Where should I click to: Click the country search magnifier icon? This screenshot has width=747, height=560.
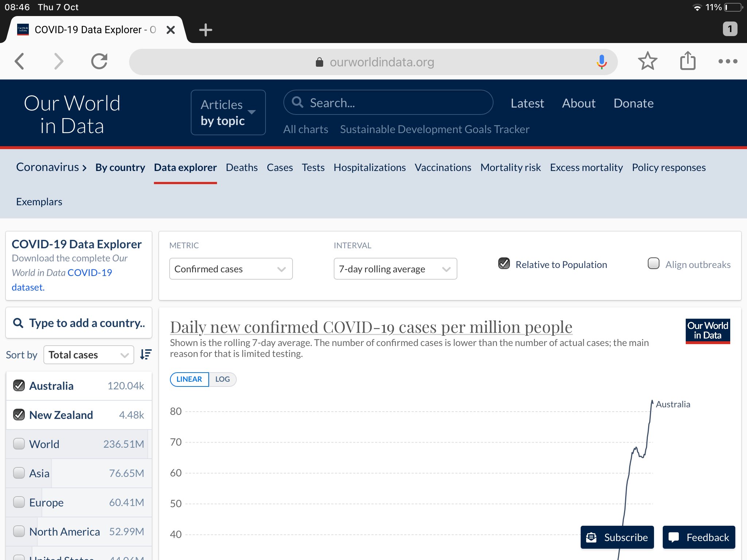pos(18,323)
